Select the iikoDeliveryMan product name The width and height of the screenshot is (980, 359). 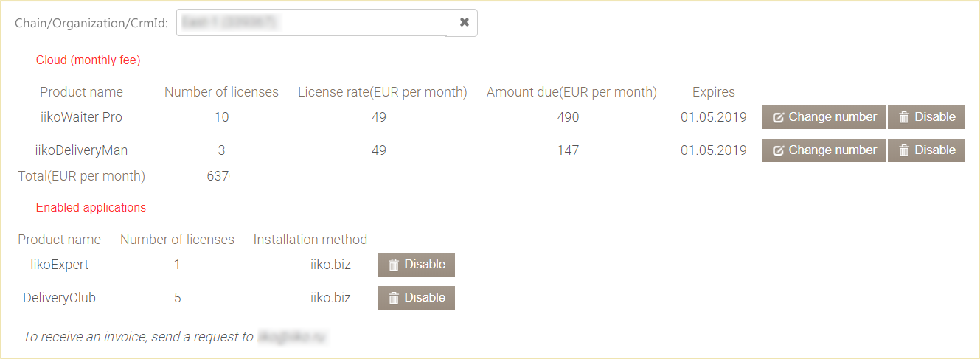point(81,150)
